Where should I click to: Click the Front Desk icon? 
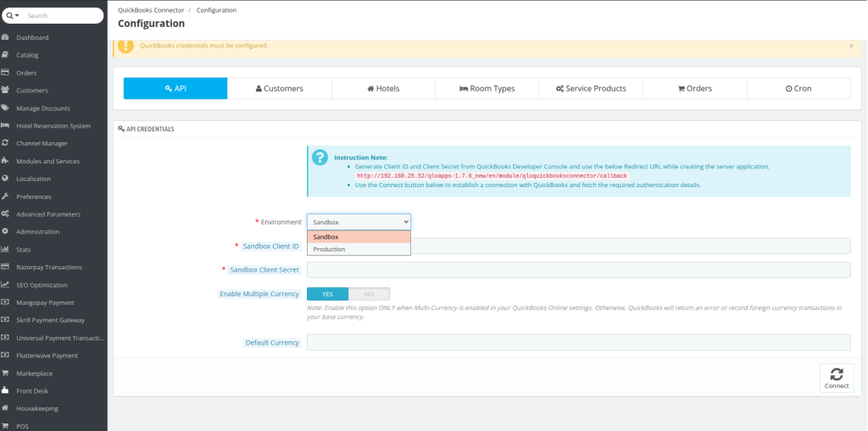tap(5, 390)
